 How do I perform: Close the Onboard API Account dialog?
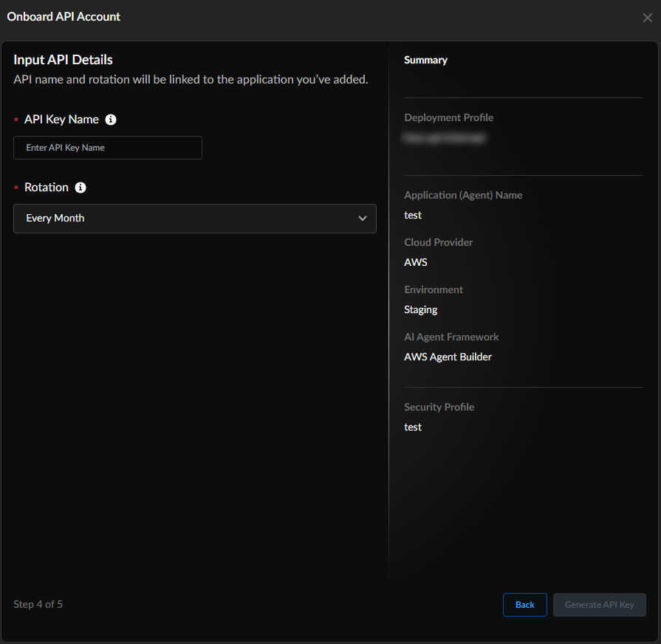[x=647, y=18]
